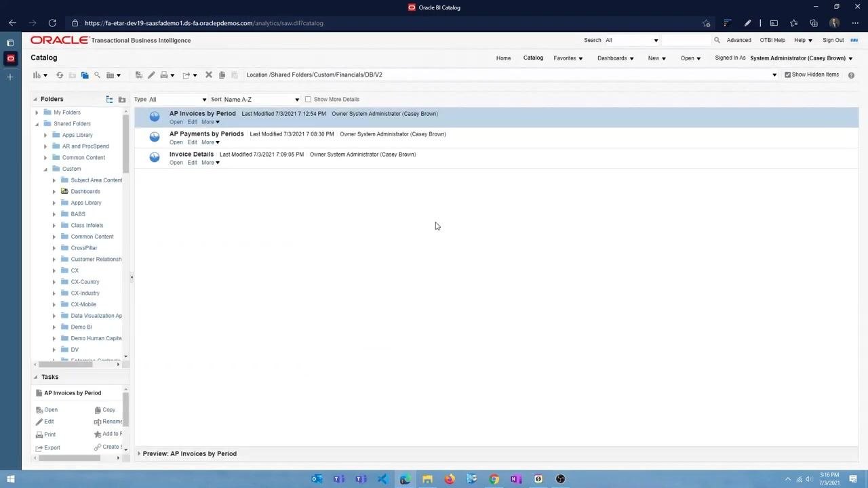Open the Sort Name A-Z dropdown

(262, 100)
